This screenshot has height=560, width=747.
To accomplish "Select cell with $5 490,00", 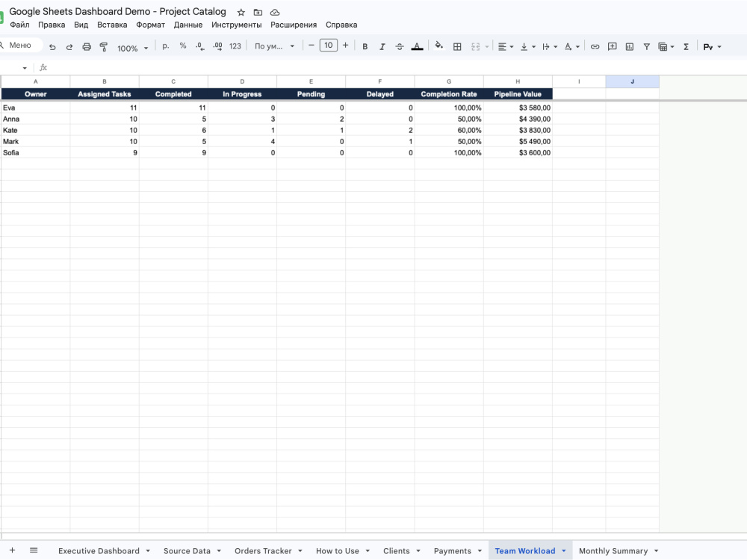I will click(518, 141).
